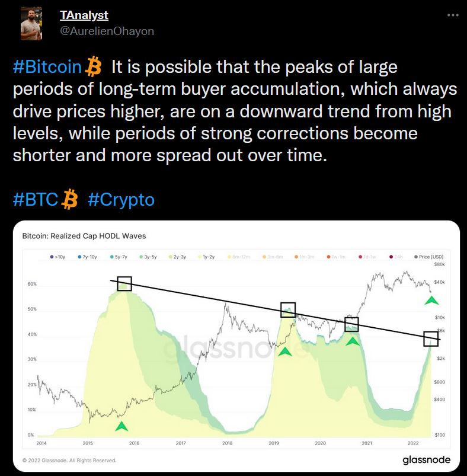
Task: Toggle the >10y legend series
Action: click(x=58, y=256)
